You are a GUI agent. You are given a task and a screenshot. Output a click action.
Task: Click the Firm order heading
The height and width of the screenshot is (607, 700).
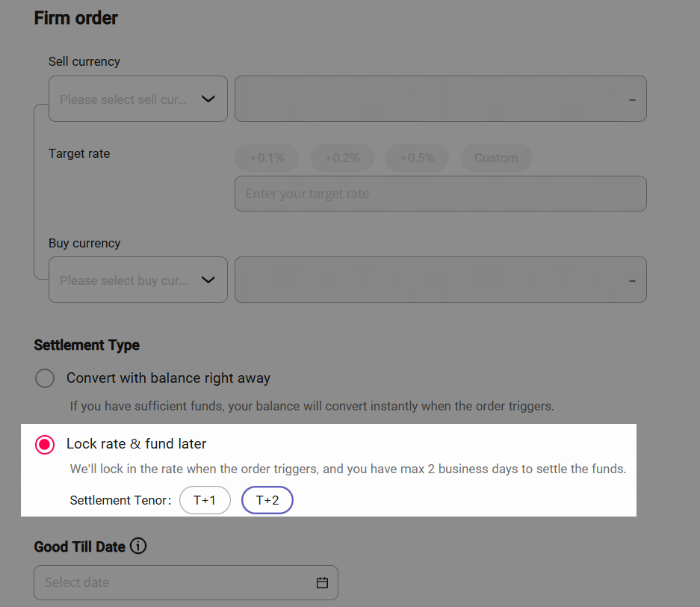point(76,18)
